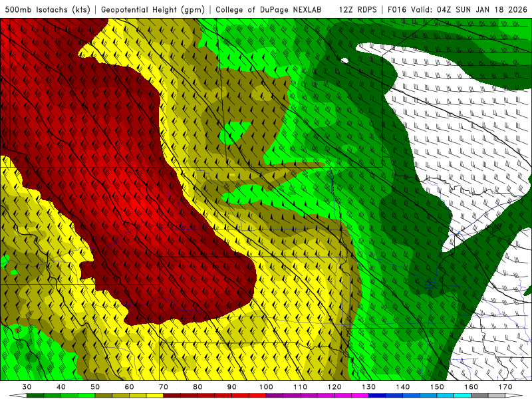Click the 40 label on color scale
The image size is (532, 399).
pos(61,387)
